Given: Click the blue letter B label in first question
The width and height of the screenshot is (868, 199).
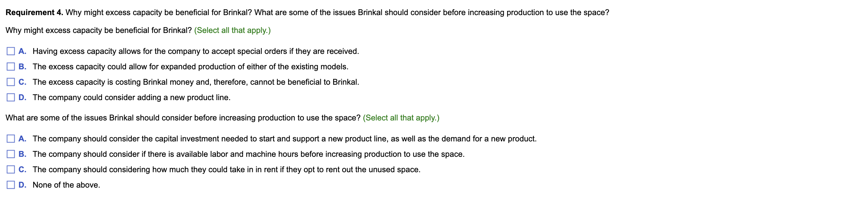Looking at the screenshot, I should (22, 67).
